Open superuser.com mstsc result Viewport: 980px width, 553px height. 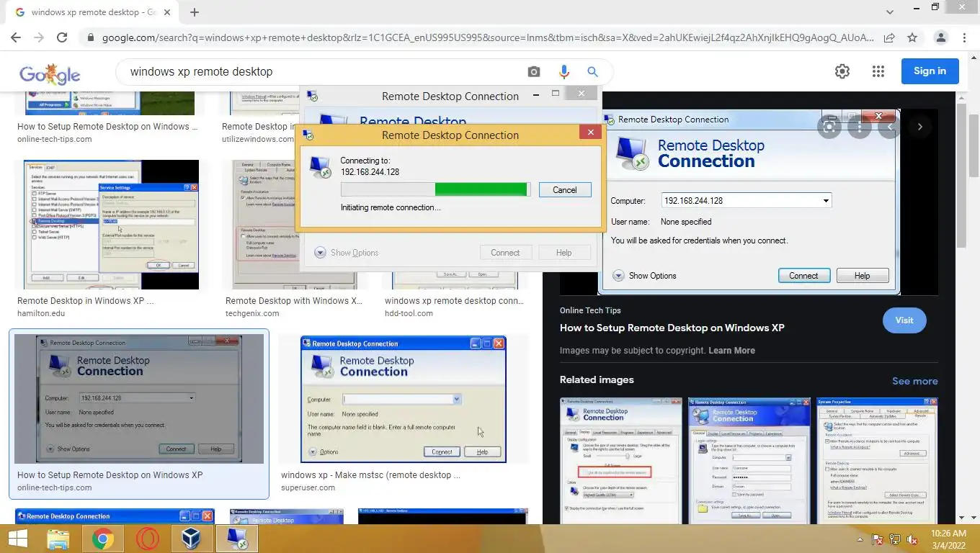point(370,481)
